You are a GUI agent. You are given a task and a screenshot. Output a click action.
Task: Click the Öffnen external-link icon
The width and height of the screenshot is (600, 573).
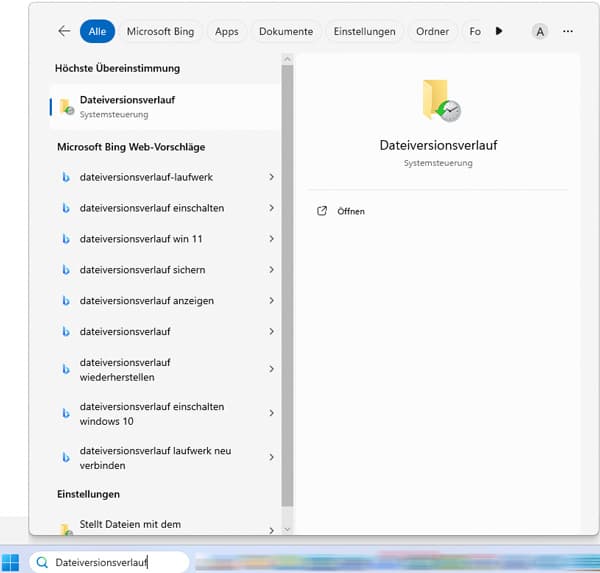point(322,211)
